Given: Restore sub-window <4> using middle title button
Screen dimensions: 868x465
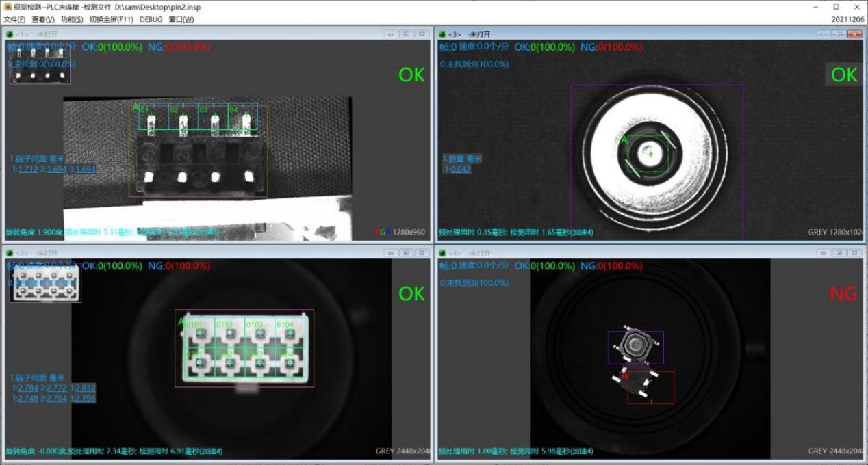Looking at the screenshot, I should click(839, 253).
